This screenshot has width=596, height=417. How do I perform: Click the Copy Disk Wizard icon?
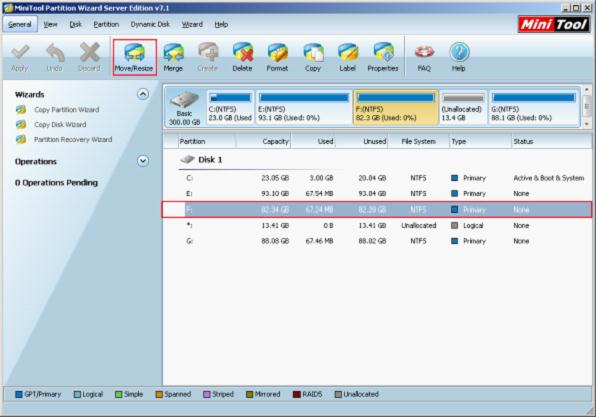21,124
